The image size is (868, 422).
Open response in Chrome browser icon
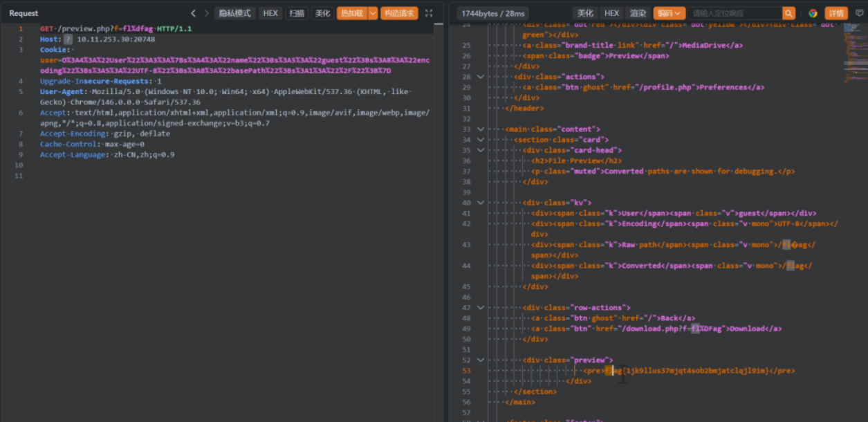(x=813, y=13)
